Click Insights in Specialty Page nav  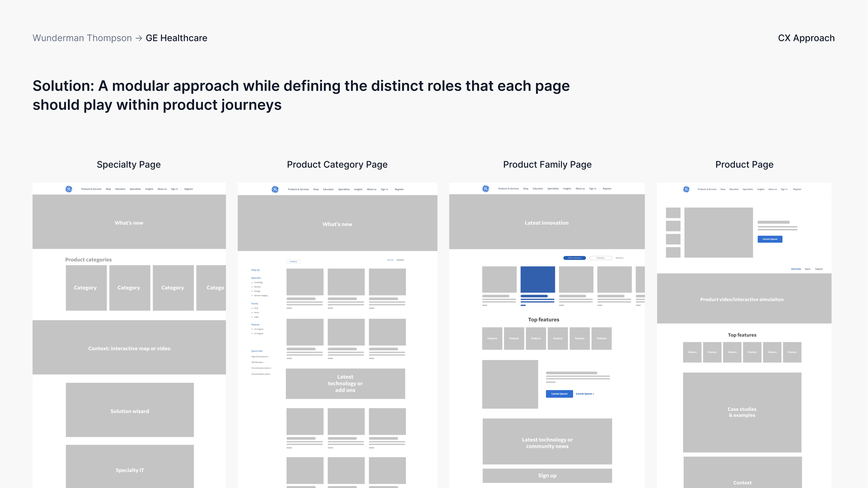149,189
